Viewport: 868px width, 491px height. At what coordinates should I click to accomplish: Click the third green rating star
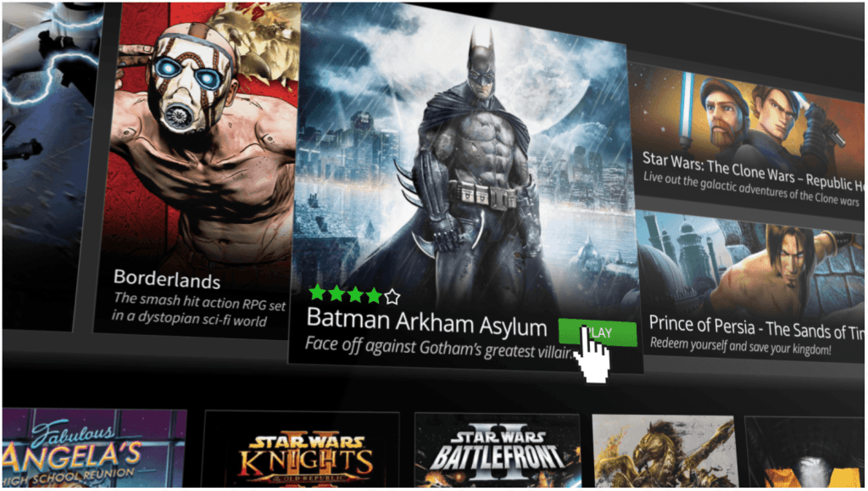(355, 294)
